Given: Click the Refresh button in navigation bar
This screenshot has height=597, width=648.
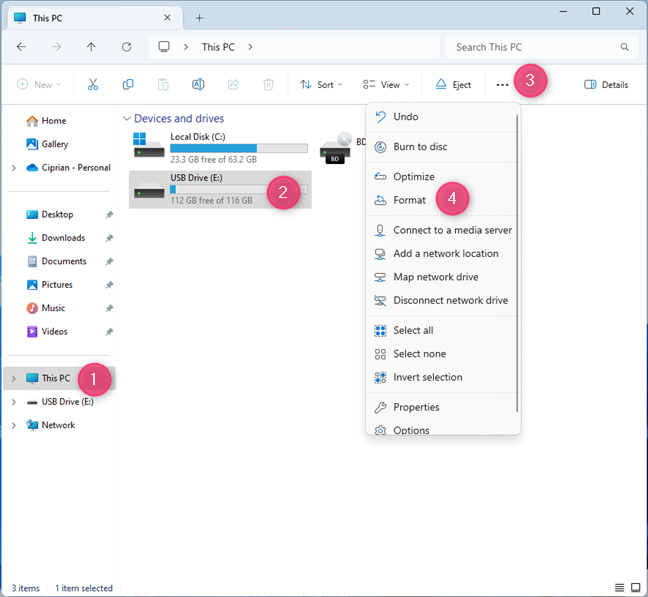Looking at the screenshot, I should click(126, 47).
